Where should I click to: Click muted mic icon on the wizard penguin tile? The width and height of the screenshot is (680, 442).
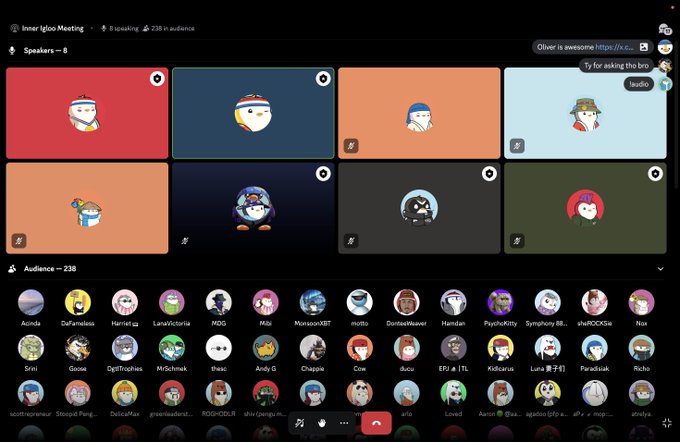[185, 241]
